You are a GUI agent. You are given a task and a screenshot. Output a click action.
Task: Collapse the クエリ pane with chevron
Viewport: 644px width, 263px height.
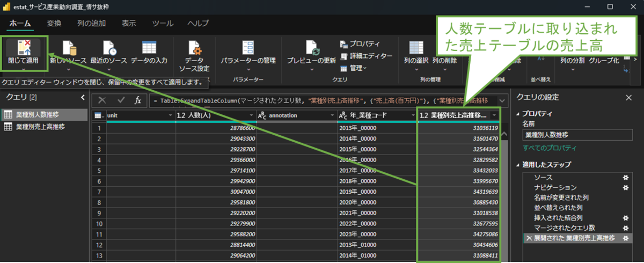(x=83, y=97)
